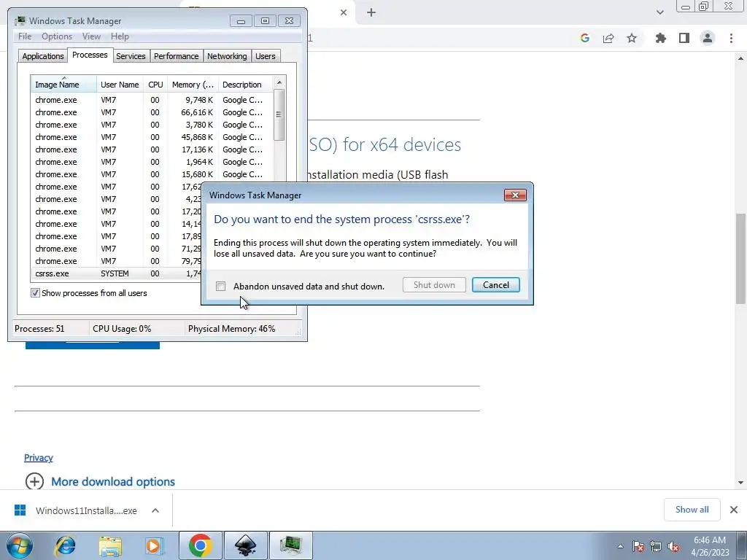Screen dimensions: 747x560
Task: Click Processes: 51 status text
Action: [39, 329]
